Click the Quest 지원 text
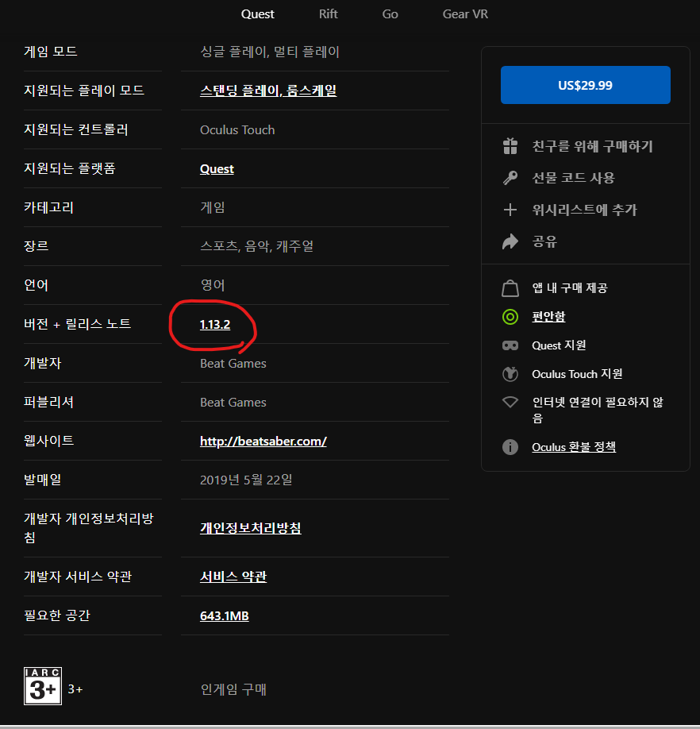This screenshot has height=729, width=700. point(559,345)
